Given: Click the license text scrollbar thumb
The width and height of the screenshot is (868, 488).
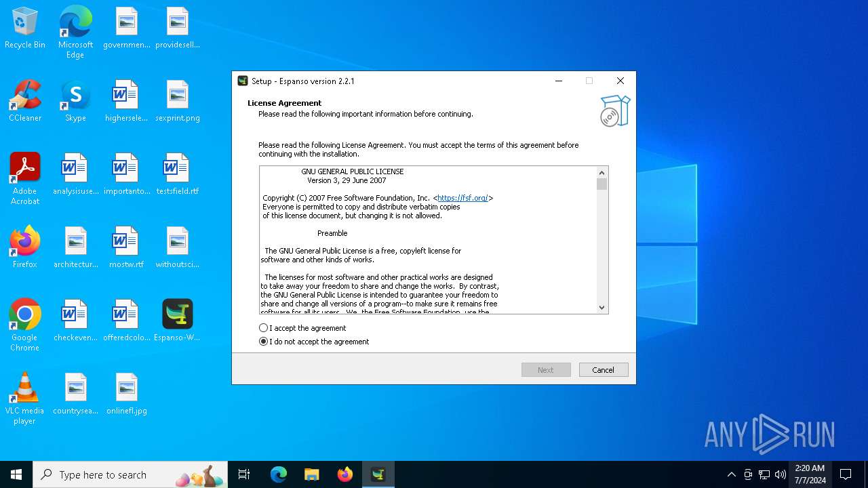Looking at the screenshot, I should [x=601, y=184].
